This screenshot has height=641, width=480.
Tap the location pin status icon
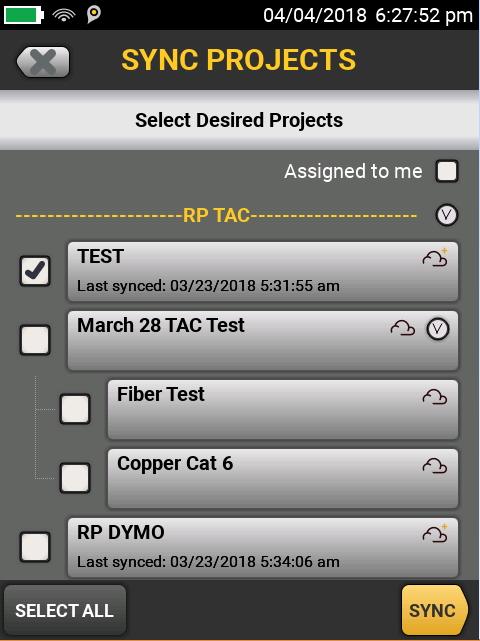pos(94,15)
